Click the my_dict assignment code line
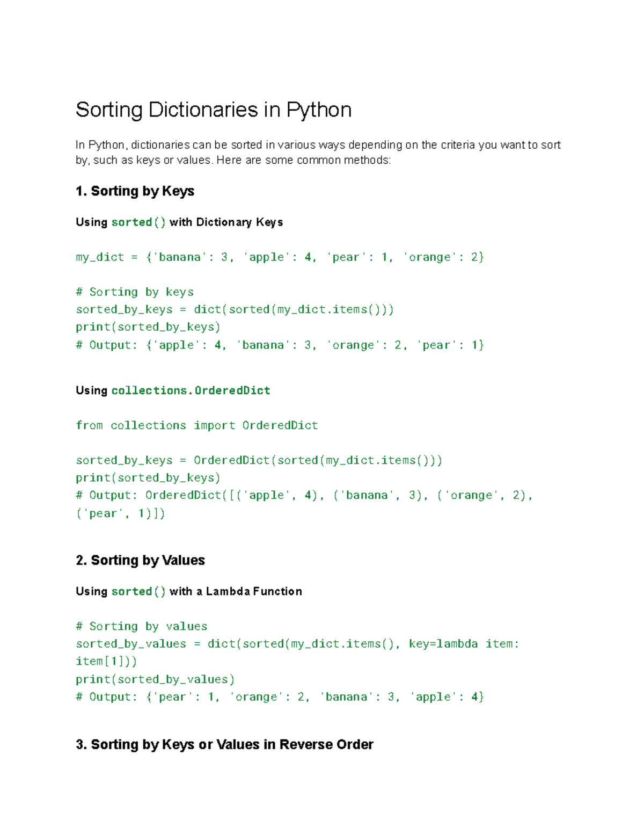Image resolution: width=644 pixels, height=834 pixels. pyautogui.click(x=280, y=257)
